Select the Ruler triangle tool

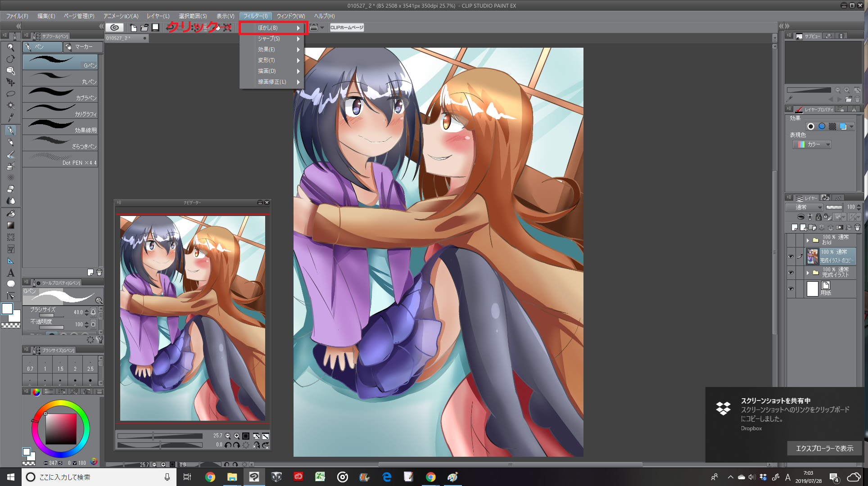click(x=11, y=261)
